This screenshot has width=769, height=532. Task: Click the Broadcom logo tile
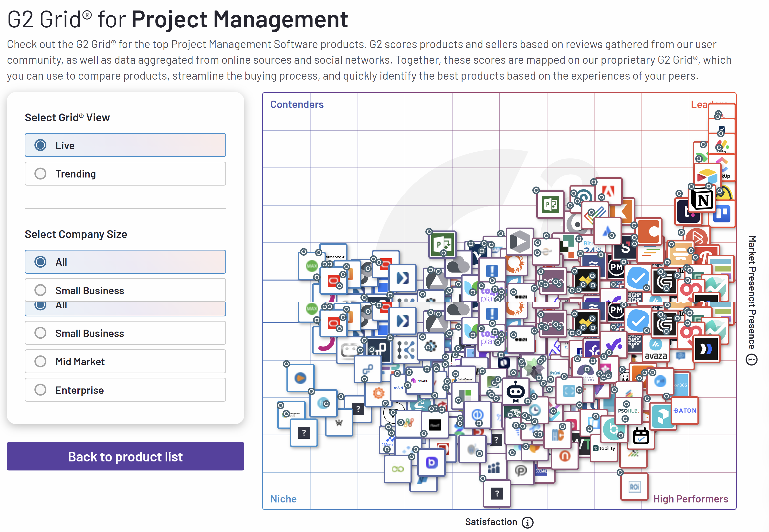point(334,257)
